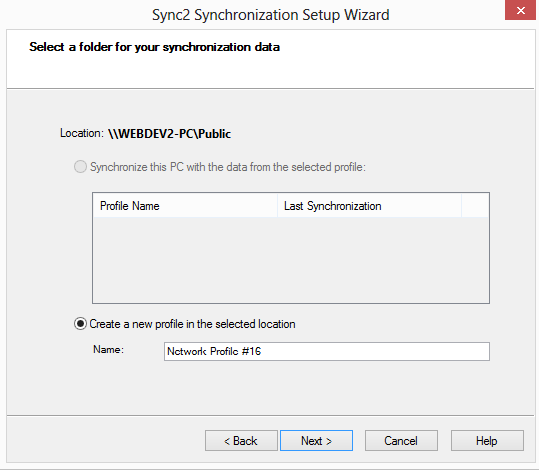Go to the previous step with Back
This screenshot has height=470, width=539.
point(241,440)
